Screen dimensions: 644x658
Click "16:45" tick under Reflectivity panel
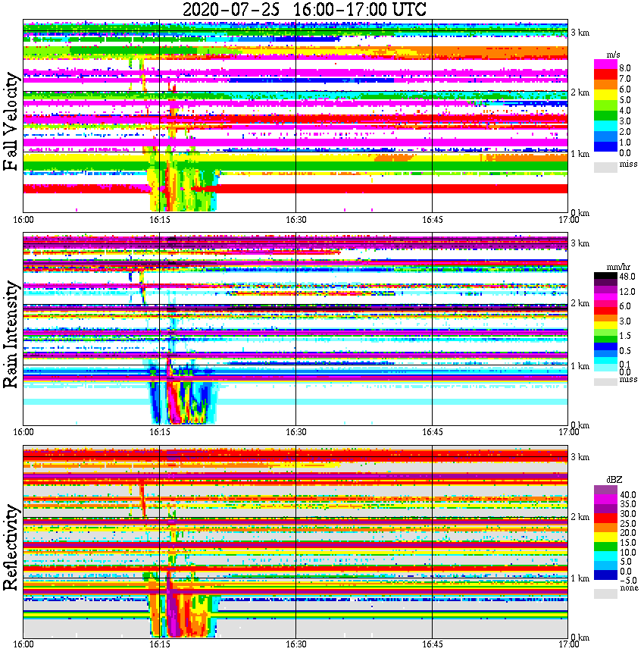pyautogui.click(x=432, y=644)
